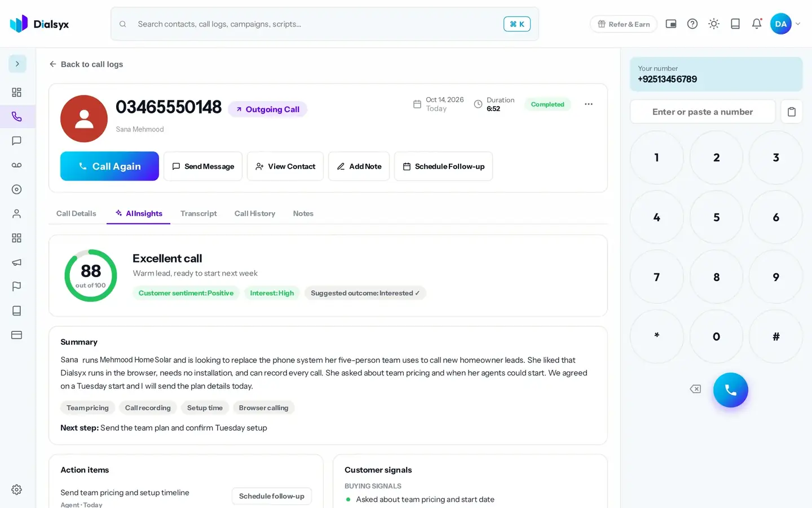Open the notifications bell icon

pos(757,24)
